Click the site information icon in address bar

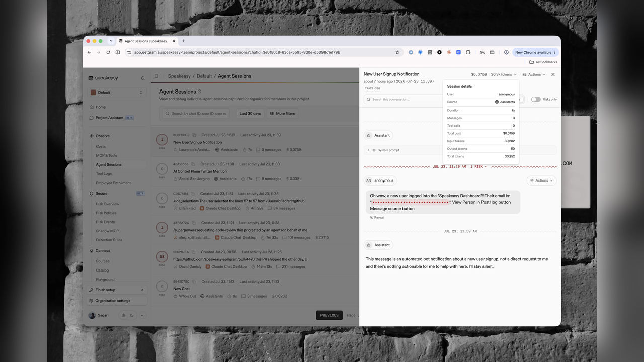[x=129, y=52]
